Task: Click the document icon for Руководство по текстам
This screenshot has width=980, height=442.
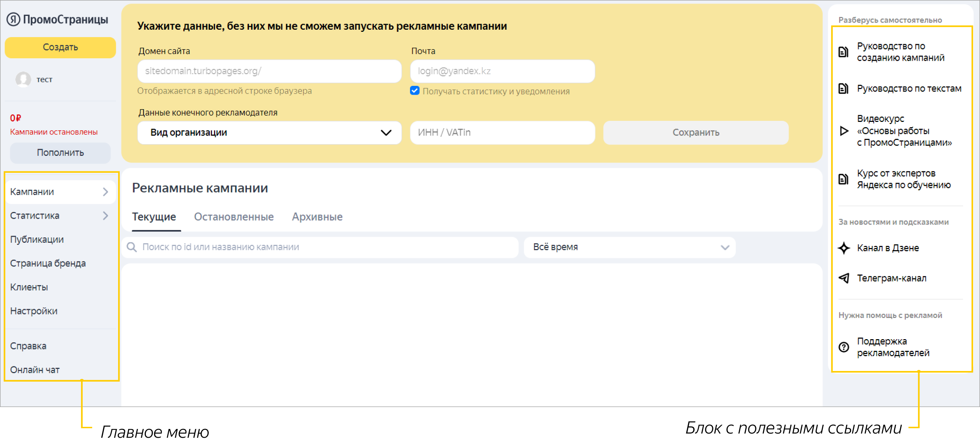Action: tap(843, 89)
